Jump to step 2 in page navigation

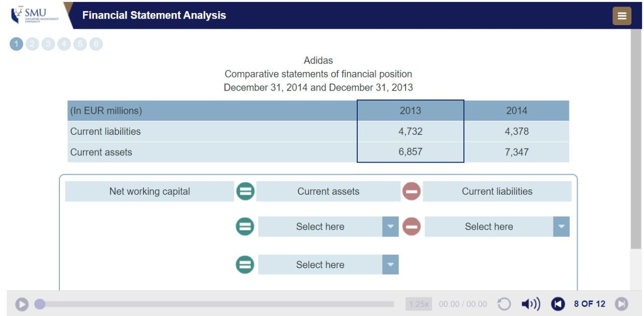click(32, 44)
